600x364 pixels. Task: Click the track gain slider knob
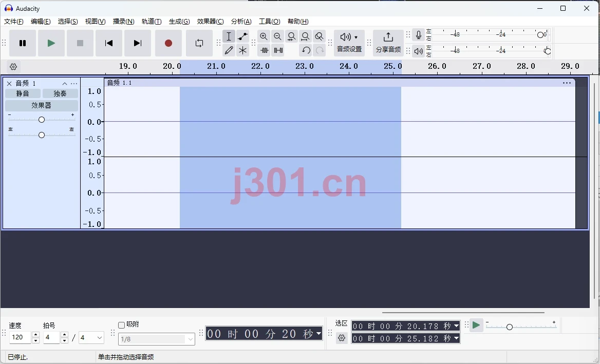[x=42, y=120]
